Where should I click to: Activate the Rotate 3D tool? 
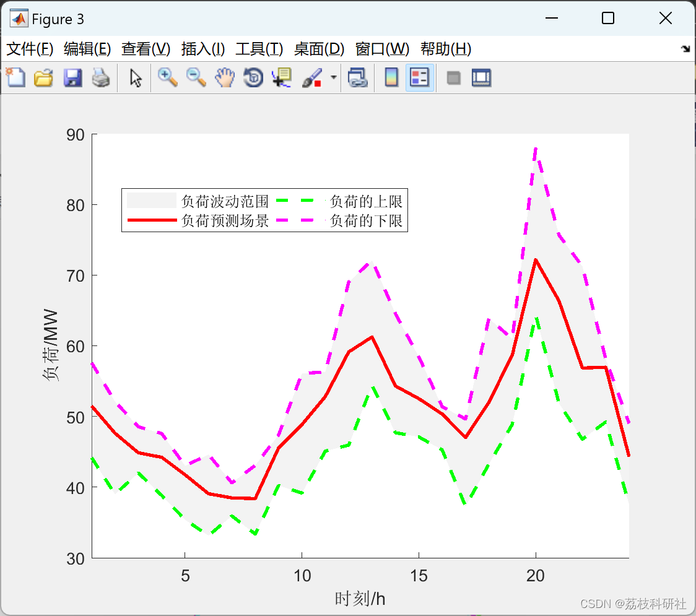click(x=253, y=78)
